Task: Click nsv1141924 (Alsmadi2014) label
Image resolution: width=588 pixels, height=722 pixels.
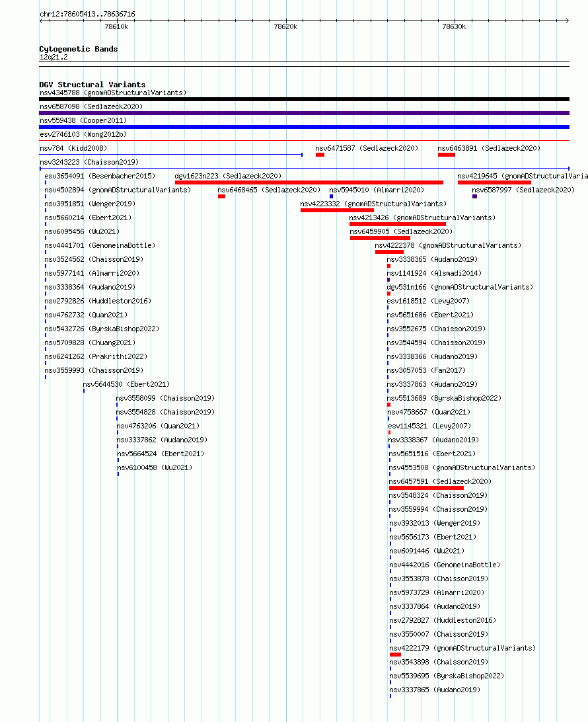Action: click(434, 272)
